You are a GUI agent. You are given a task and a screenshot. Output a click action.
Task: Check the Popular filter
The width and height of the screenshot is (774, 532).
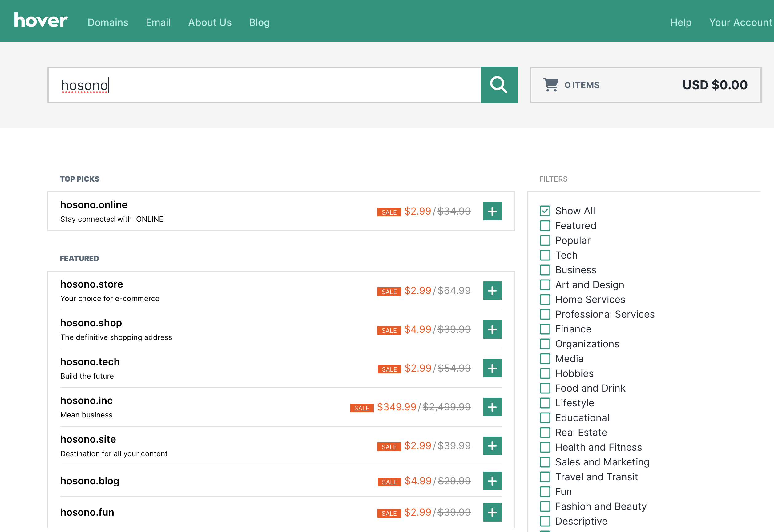coord(545,240)
